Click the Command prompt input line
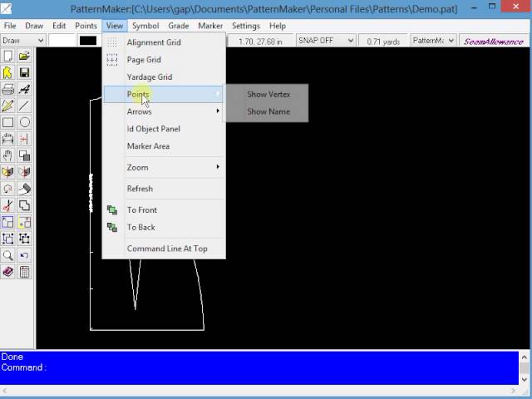Viewport: 532px width, 399px height. coord(259,367)
